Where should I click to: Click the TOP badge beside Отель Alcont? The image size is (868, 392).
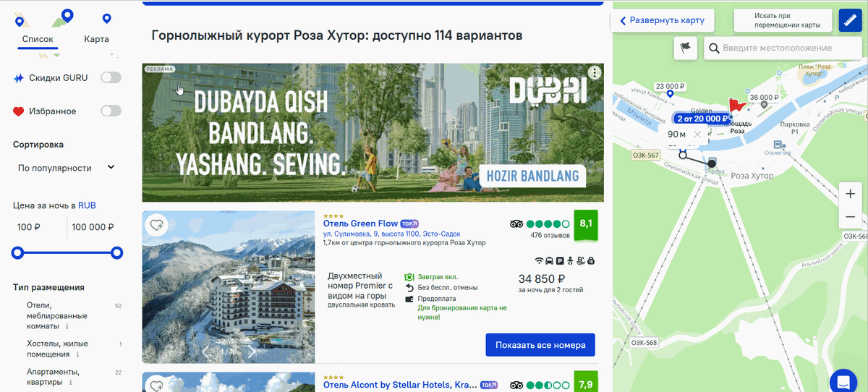click(489, 385)
